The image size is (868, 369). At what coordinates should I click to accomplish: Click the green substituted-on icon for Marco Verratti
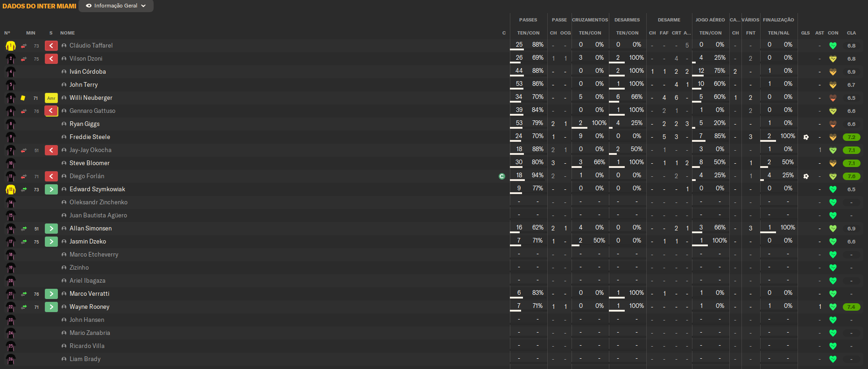51,294
